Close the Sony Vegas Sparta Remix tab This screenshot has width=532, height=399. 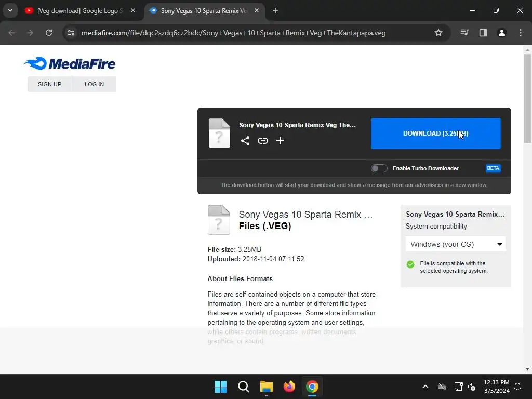pos(257,11)
